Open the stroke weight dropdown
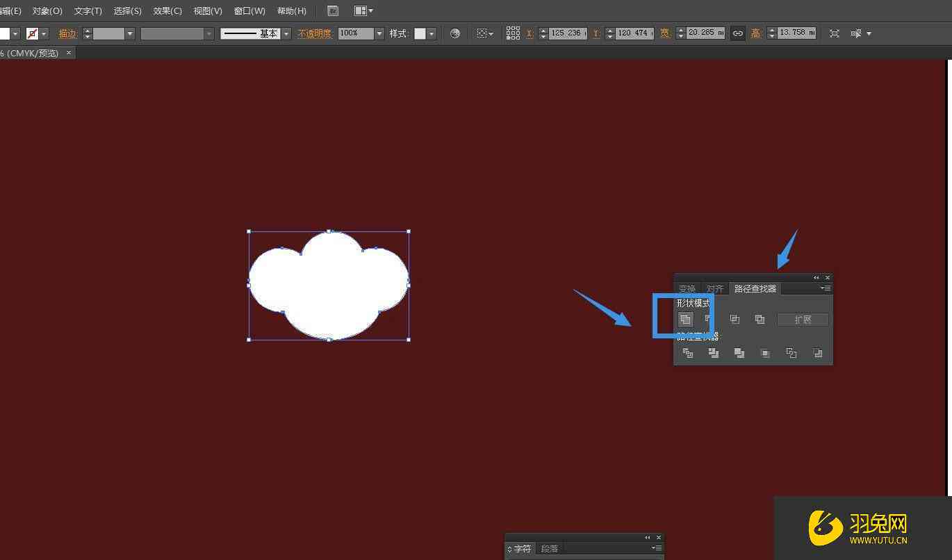Screen dimensions: 952x560 (x=129, y=33)
